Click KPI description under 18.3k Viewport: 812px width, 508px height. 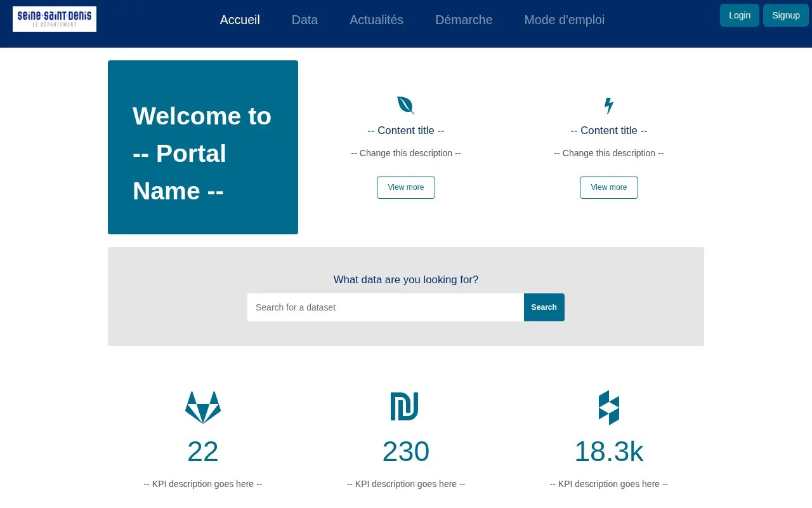pos(609,484)
